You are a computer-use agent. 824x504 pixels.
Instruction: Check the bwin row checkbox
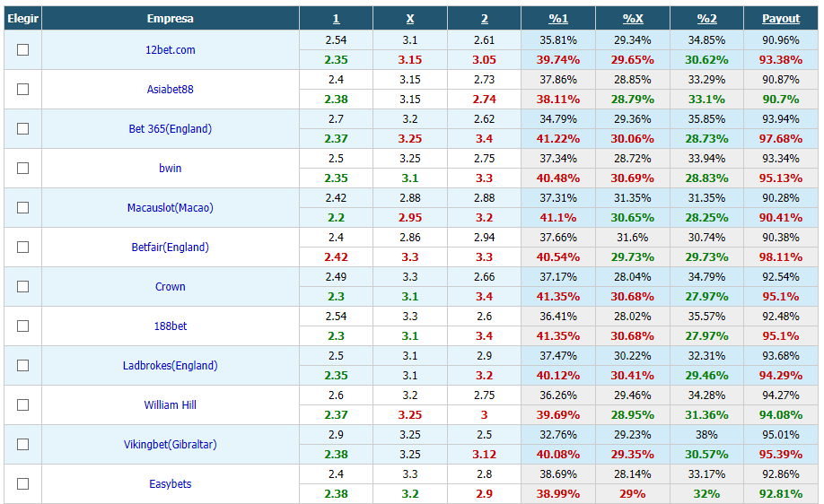tap(22, 168)
